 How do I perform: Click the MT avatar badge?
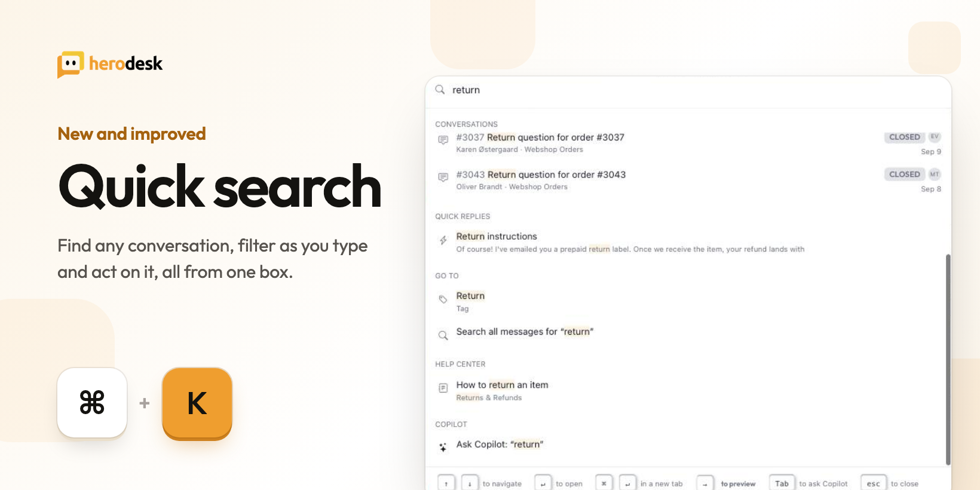click(935, 174)
